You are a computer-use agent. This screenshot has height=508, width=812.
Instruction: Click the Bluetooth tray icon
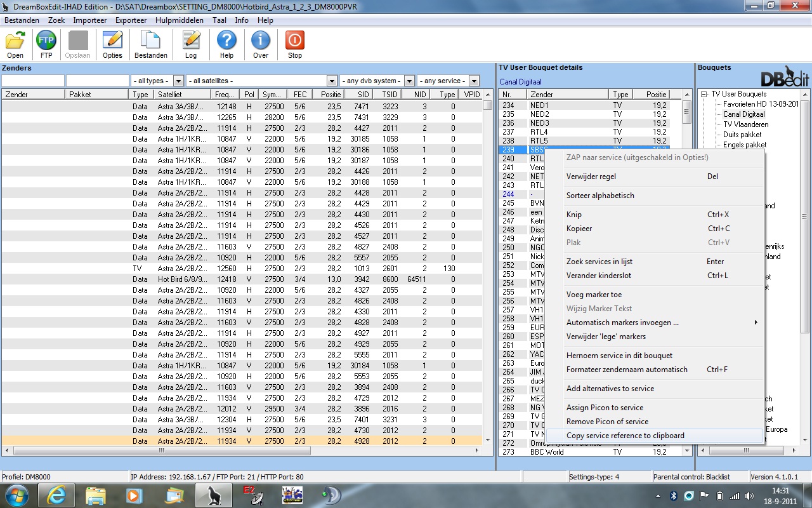(674, 495)
